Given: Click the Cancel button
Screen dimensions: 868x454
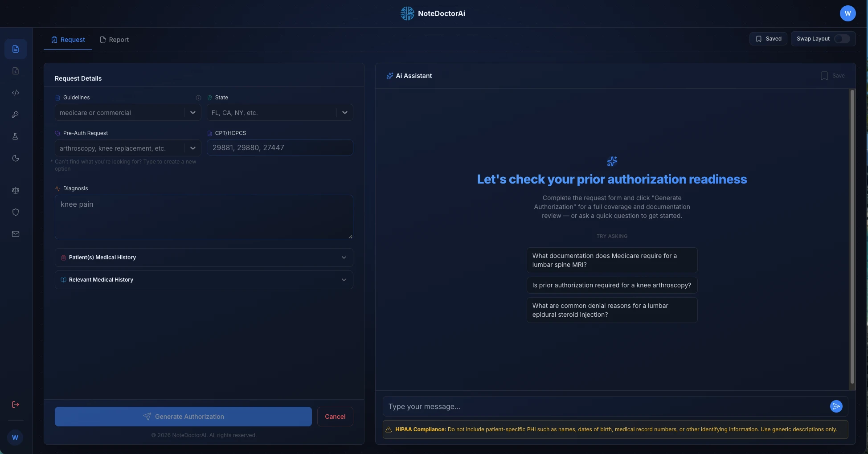Looking at the screenshot, I should (335, 417).
